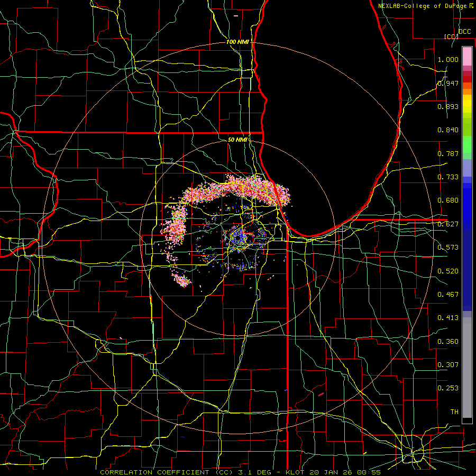The image size is (476, 476).
Task: Select the 0.467 legend value
Action: click(448, 294)
